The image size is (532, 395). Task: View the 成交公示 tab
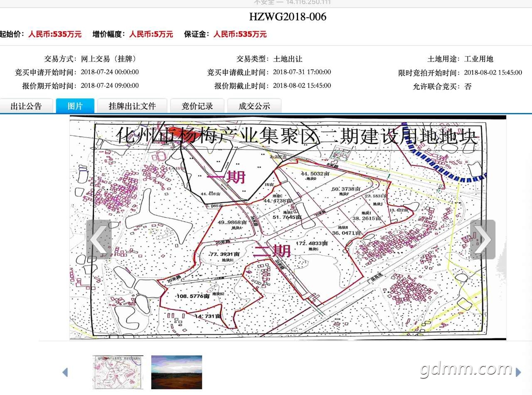pyautogui.click(x=254, y=106)
